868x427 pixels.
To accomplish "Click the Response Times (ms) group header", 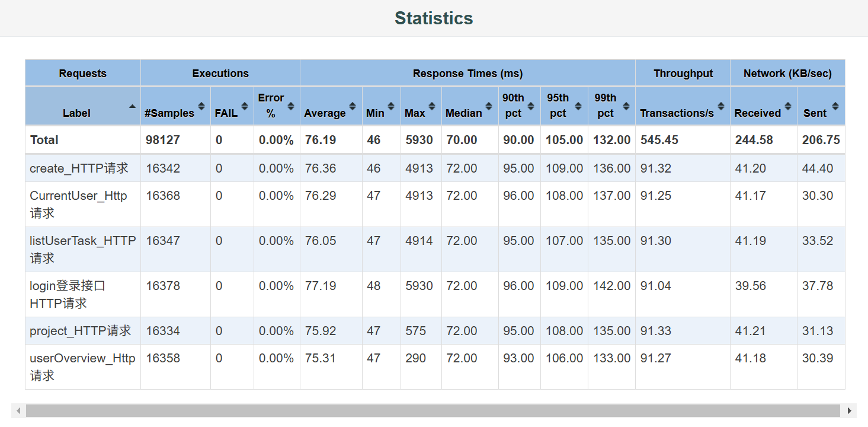I will click(x=467, y=74).
